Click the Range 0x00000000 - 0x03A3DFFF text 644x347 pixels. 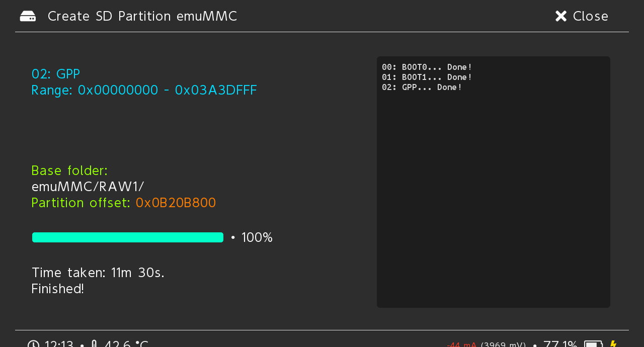pyautogui.click(x=144, y=90)
